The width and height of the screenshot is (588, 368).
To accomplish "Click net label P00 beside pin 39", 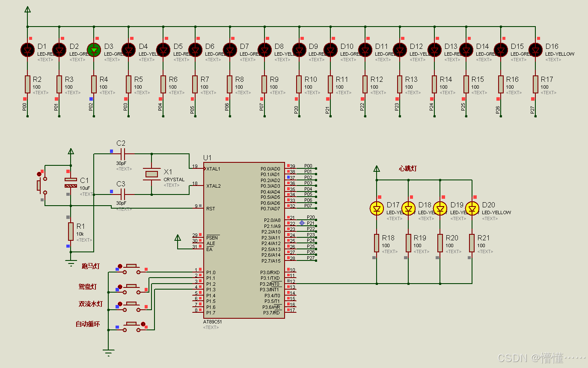I will coord(308,165).
